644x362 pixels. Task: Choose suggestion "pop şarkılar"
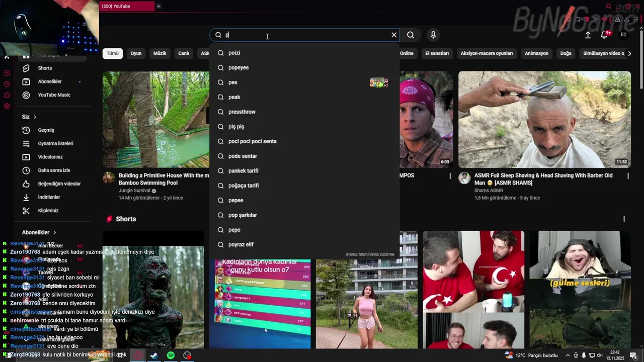pyautogui.click(x=304, y=215)
